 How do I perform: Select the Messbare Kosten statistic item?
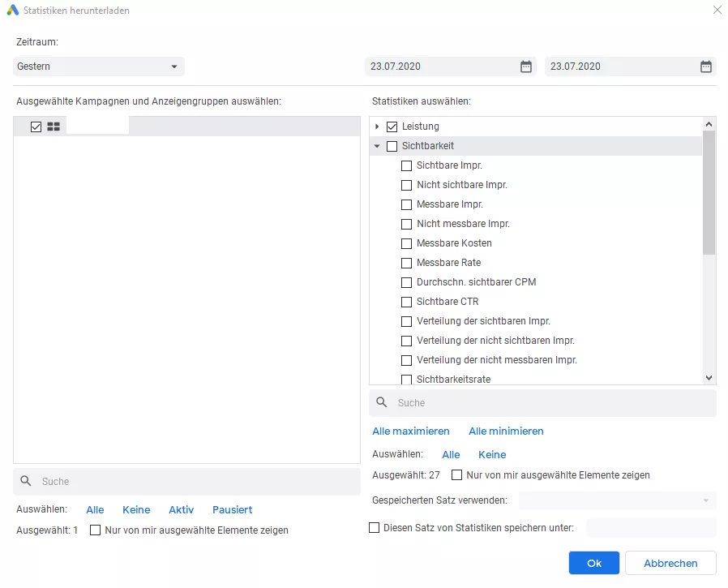pyautogui.click(x=454, y=243)
